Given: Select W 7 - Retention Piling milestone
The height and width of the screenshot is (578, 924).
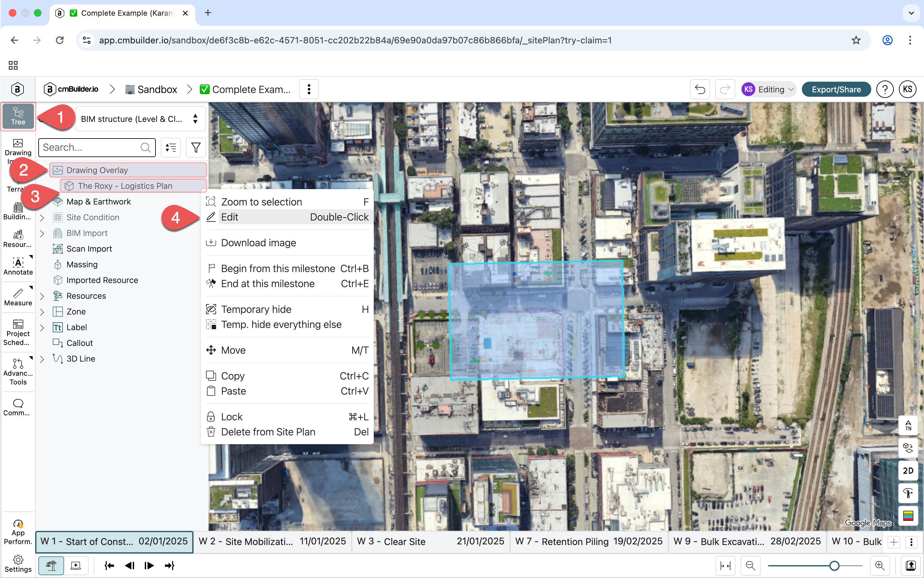Looking at the screenshot, I should [589, 541].
